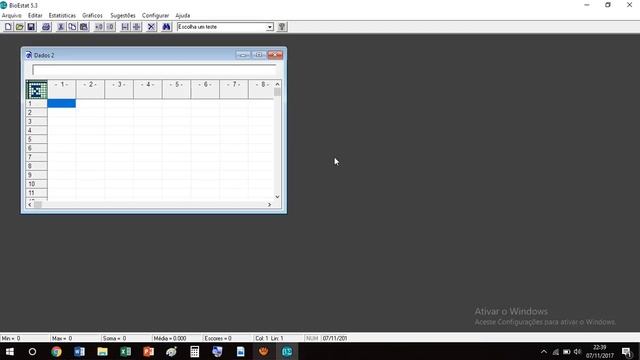Open a file with the folder icon
640x360 pixels.
tap(20, 27)
